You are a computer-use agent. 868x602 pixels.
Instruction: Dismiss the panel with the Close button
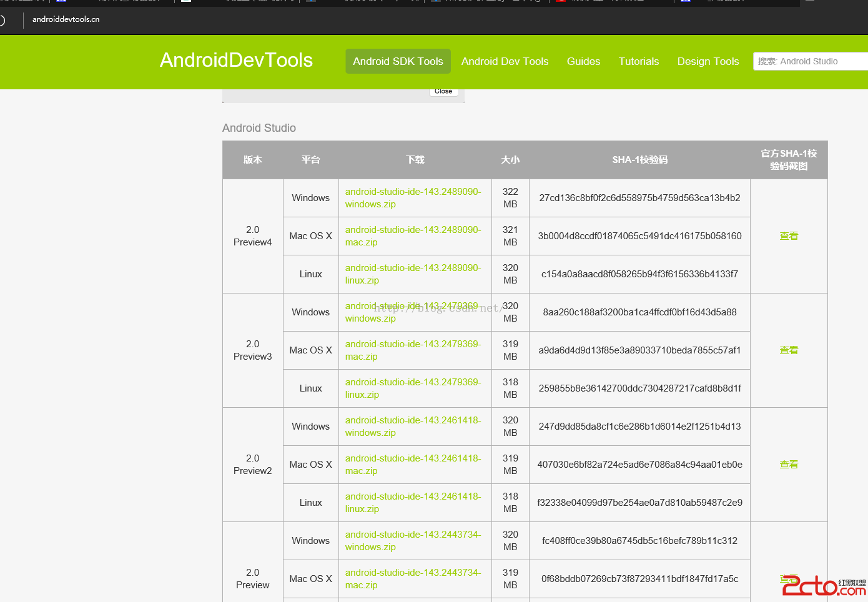pos(443,91)
